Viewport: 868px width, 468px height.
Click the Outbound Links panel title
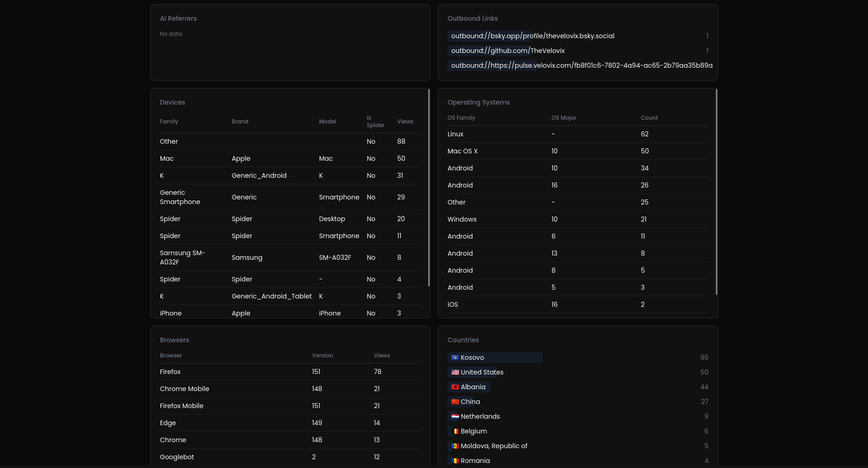472,18
